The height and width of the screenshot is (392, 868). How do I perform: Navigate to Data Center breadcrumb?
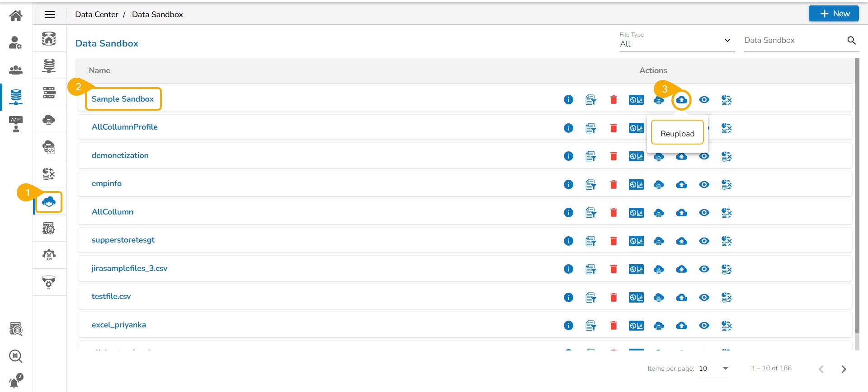pos(96,14)
